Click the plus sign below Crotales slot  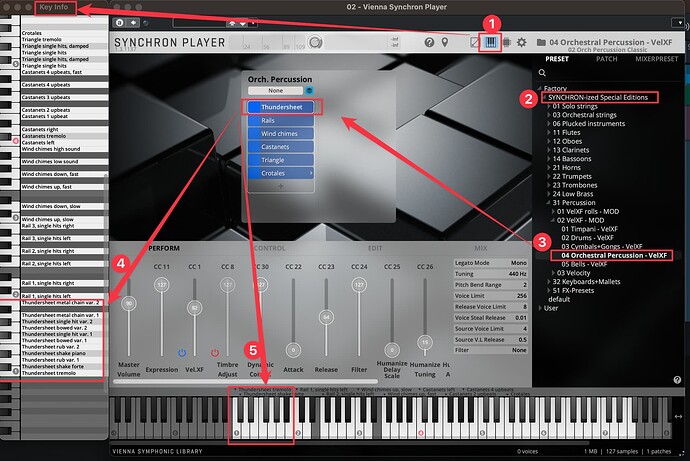coord(280,186)
